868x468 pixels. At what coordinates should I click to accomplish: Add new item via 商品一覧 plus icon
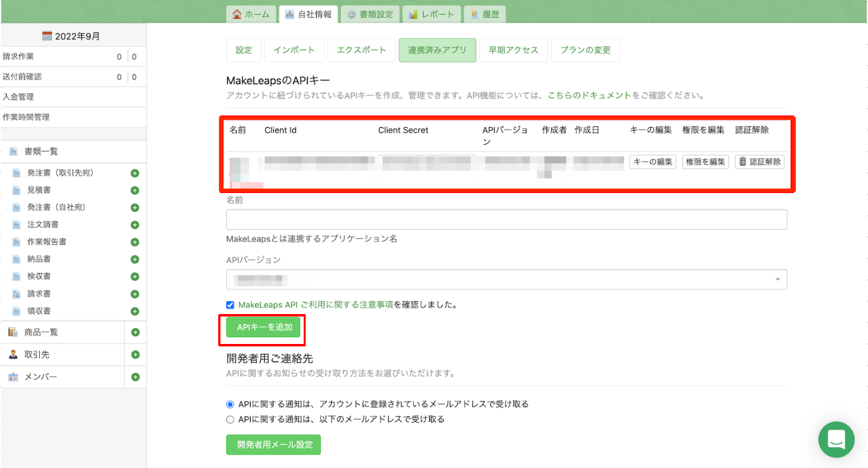point(135,332)
